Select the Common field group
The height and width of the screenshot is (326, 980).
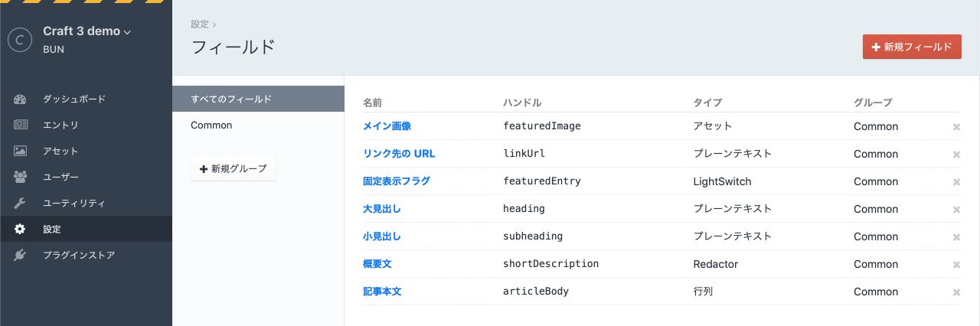pos(211,125)
